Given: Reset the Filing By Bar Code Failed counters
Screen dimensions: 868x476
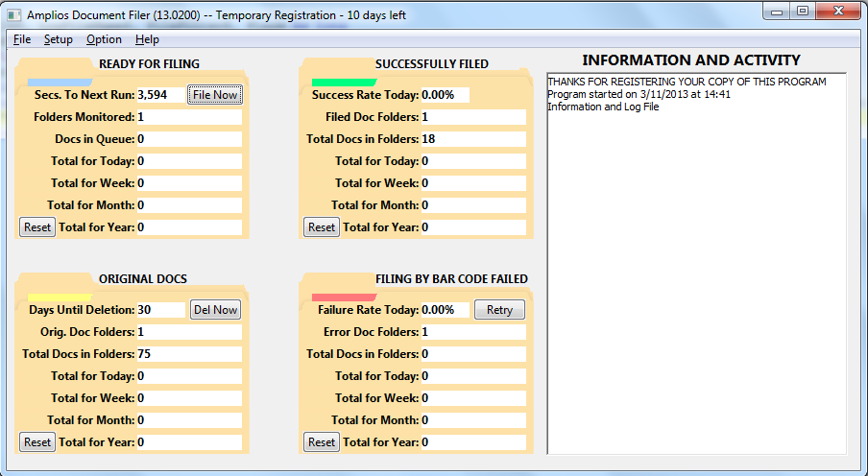Looking at the screenshot, I should coord(322,442).
